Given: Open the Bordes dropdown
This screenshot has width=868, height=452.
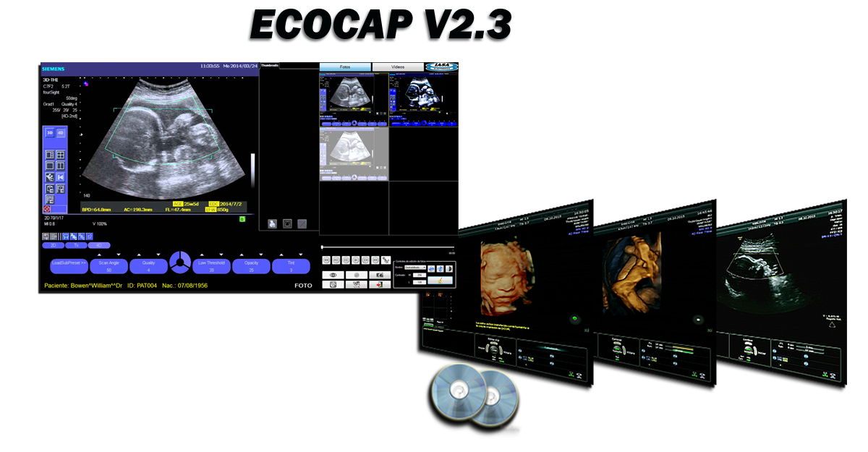Looking at the screenshot, I should coord(415,268).
